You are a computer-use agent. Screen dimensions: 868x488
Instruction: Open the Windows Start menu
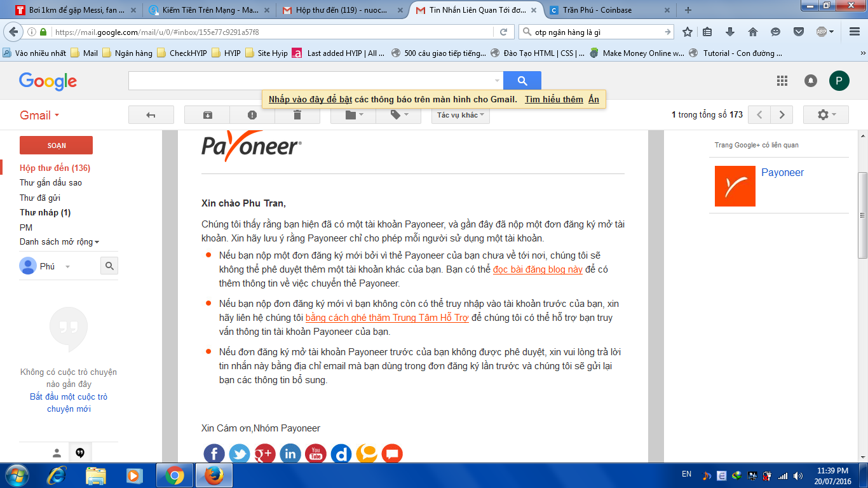tap(17, 475)
